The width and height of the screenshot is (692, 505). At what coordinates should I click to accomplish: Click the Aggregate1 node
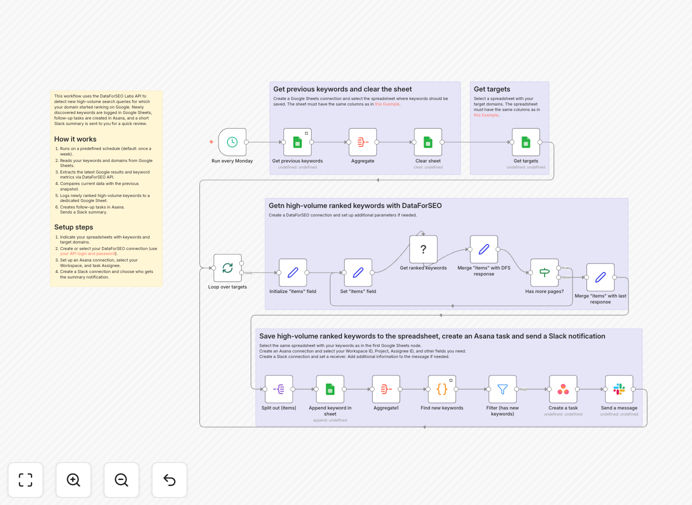coord(386,389)
